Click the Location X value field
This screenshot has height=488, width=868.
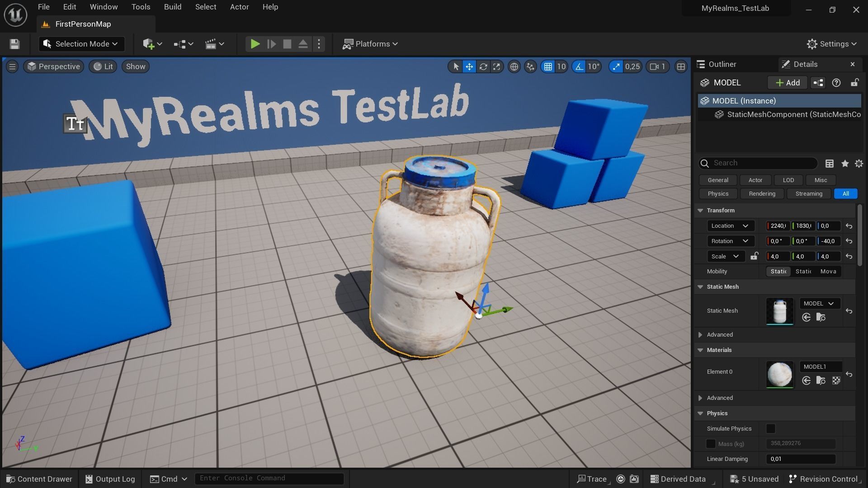[778, 226]
